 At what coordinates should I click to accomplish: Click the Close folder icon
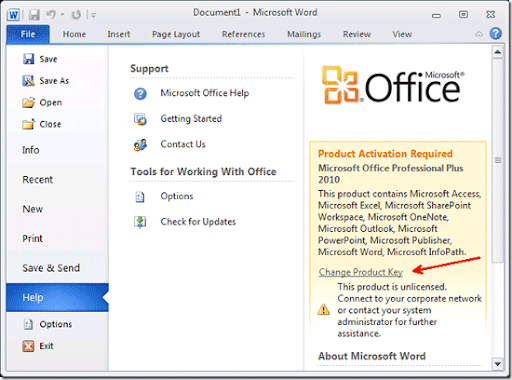[28, 124]
